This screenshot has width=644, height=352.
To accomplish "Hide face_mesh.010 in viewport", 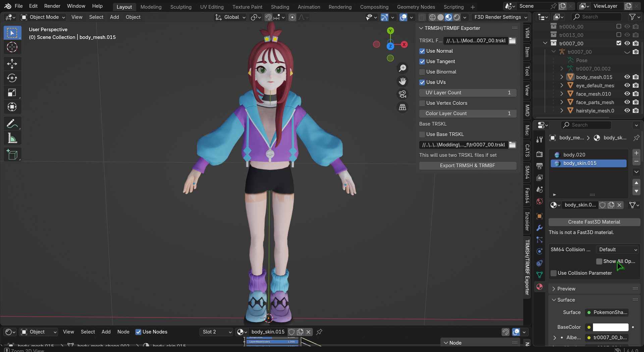I will coord(627,94).
